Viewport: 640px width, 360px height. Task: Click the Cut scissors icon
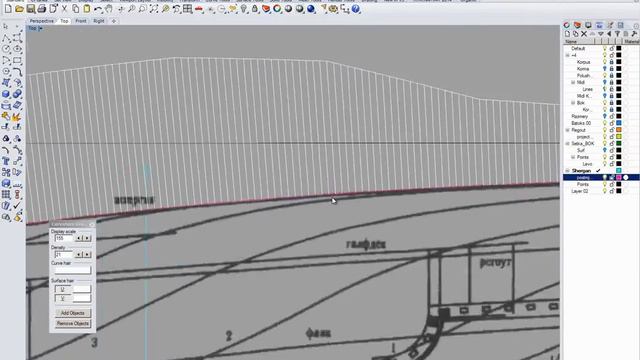(64, 9)
